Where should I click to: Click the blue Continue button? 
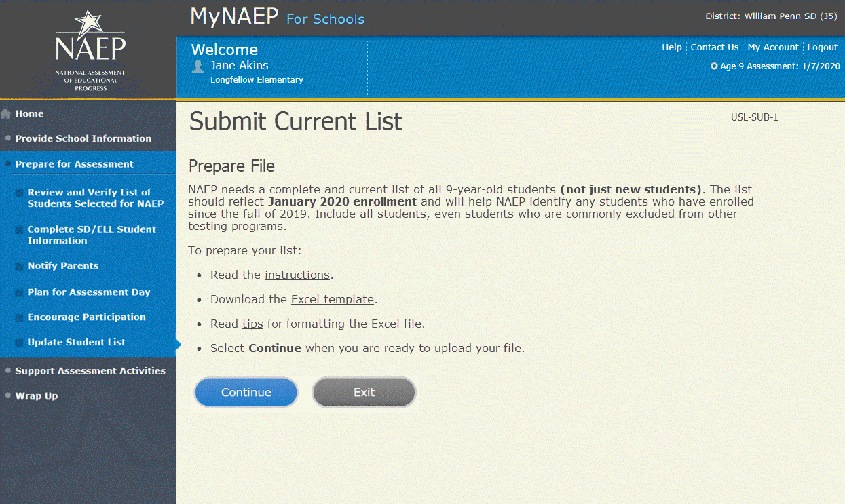pyautogui.click(x=246, y=392)
